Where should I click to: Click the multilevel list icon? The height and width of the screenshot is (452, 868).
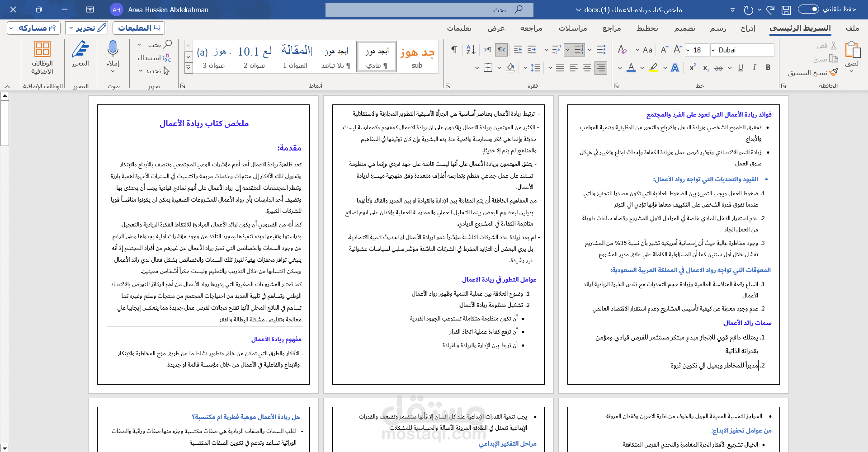tap(557, 50)
